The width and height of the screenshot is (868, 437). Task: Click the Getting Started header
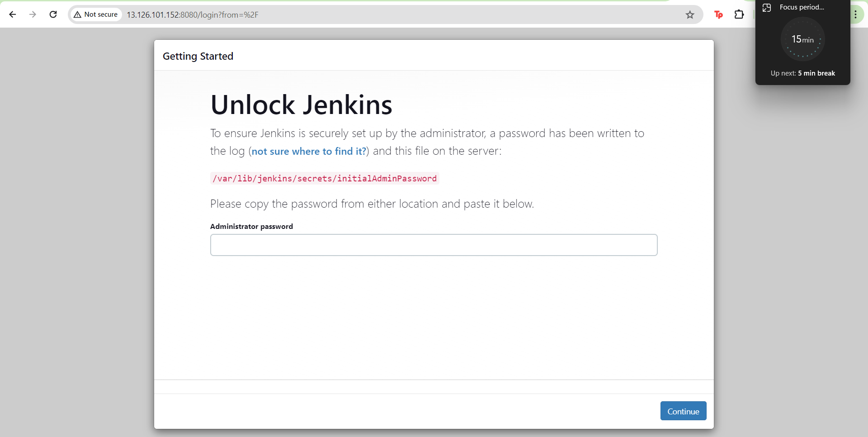point(198,56)
